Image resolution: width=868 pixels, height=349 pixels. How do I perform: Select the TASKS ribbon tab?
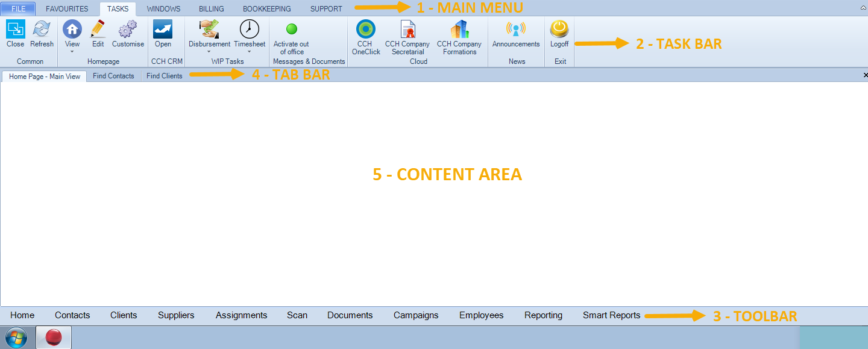tap(118, 9)
